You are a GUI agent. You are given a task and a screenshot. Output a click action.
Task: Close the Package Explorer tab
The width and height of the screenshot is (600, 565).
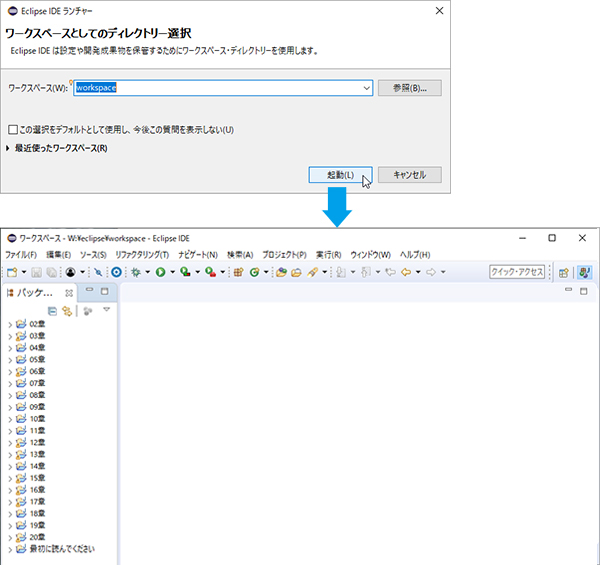click(69, 293)
